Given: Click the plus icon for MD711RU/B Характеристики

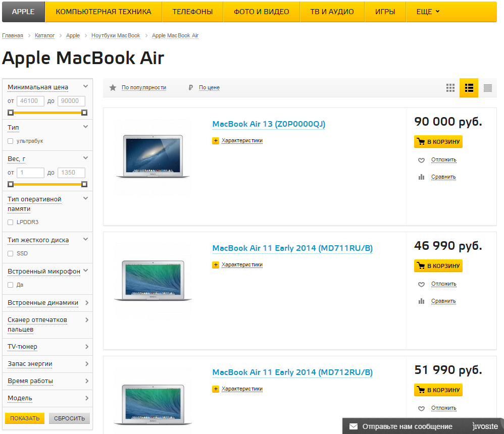Looking at the screenshot, I should pyautogui.click(x=216, y=265).
